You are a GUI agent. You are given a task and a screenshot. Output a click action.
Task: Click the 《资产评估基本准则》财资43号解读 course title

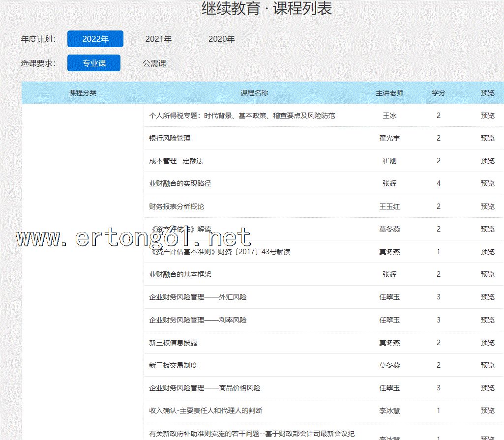220,252
